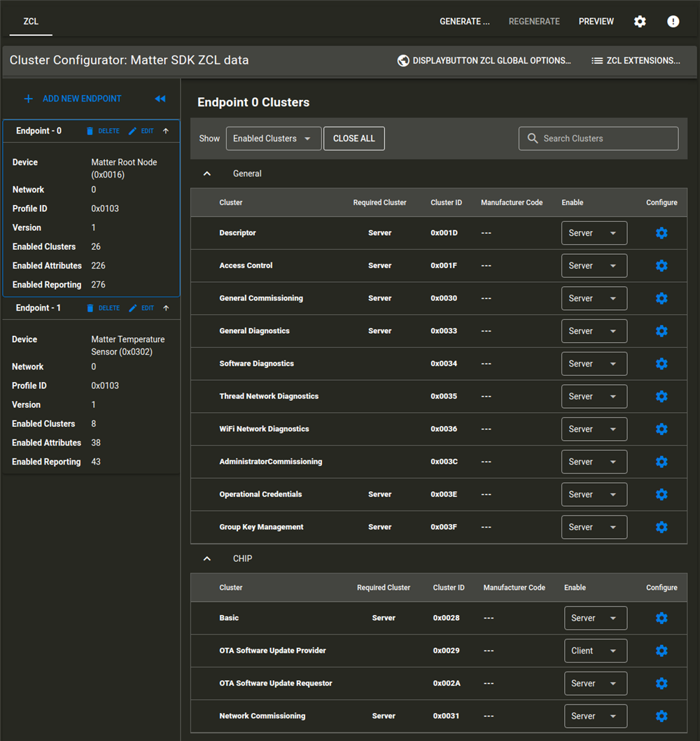The width and height of the screenshot is (700, 741).
Task: Click the Thread Network Diagnostics cluster name
Action: tap(269, 396)
